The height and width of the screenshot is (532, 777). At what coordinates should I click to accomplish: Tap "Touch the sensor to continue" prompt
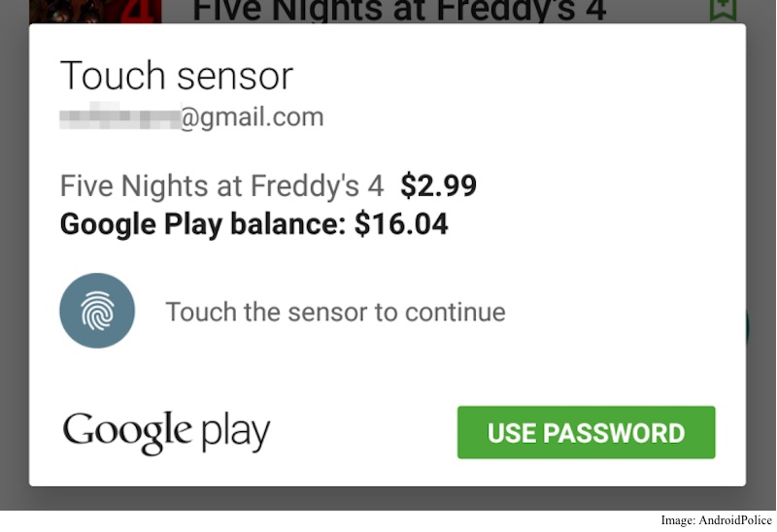point(335,313)
